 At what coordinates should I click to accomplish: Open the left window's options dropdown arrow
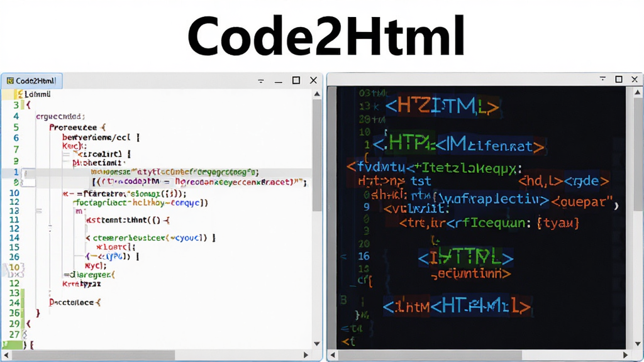[261, 81]
